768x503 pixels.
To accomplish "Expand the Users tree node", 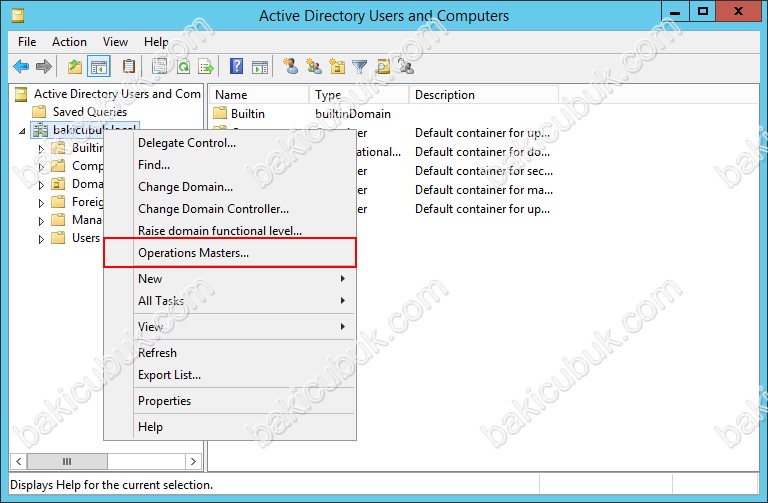I will pyautogui.click(x=41, y=239).
